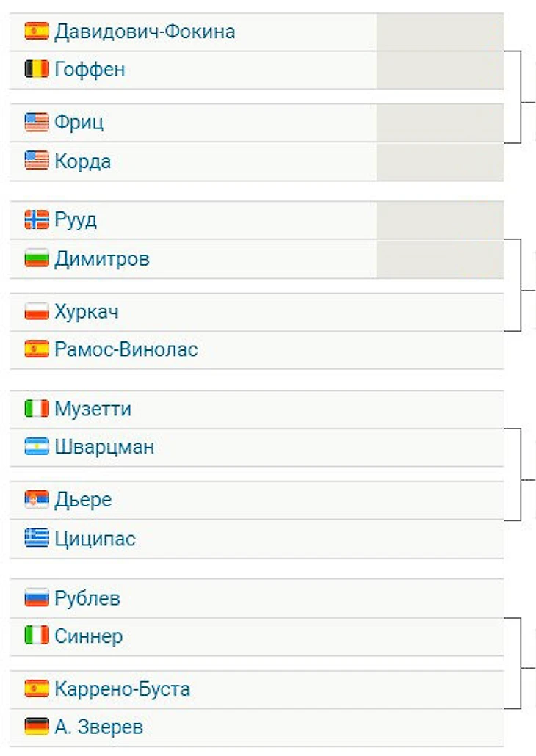The width and height of the screenshot is (536, 756).
Task: Click the Serbian flag beside Дьере
Action: (x=37, y=500)
